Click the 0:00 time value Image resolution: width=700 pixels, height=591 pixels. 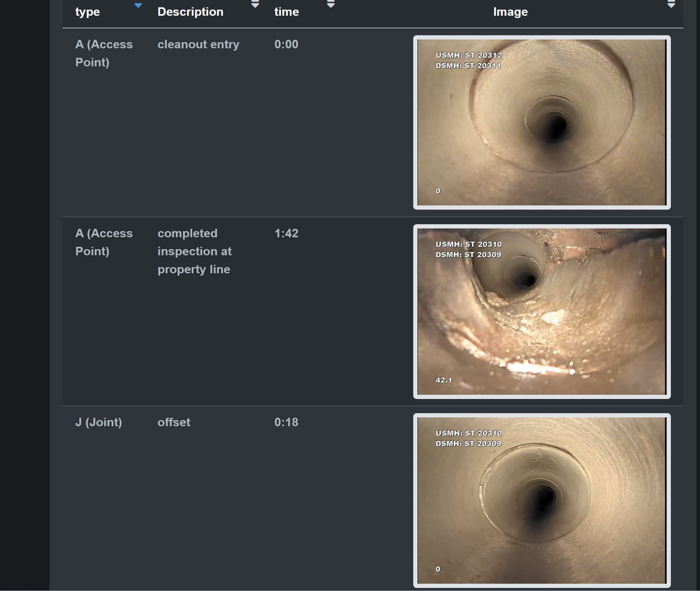(286, 44)
